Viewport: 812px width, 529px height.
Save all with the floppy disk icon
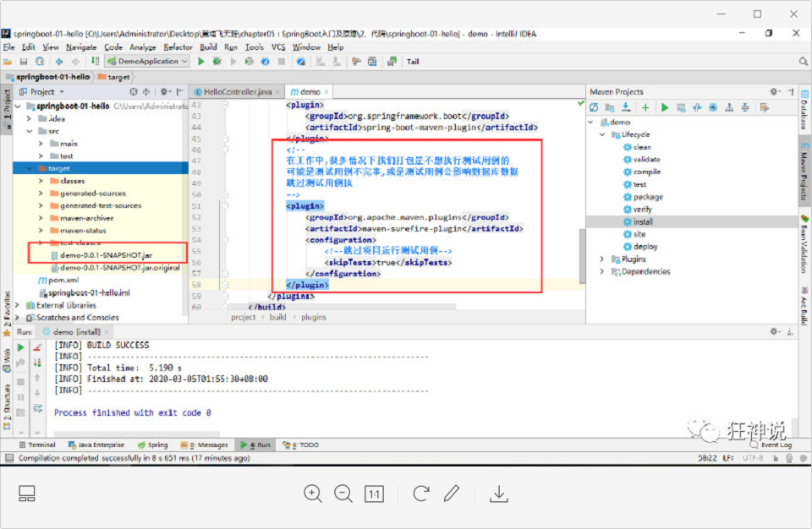click(x=24, y=62)
